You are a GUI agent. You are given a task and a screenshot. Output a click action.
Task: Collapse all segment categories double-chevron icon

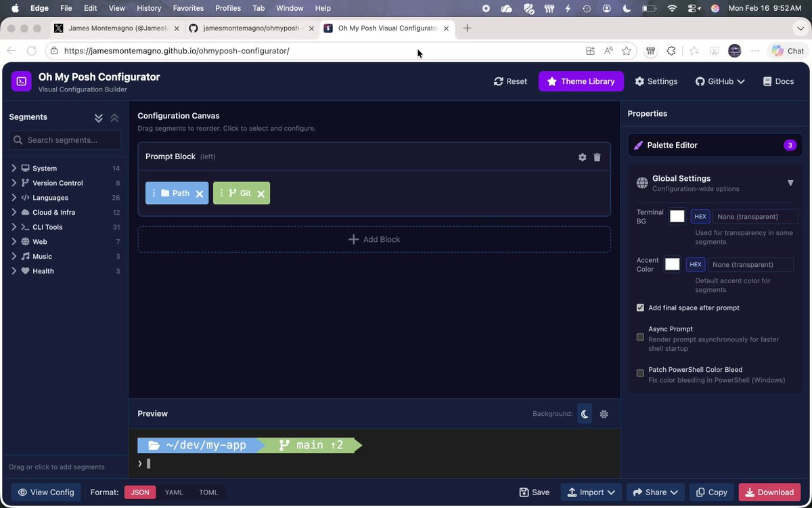click(114, 118)
